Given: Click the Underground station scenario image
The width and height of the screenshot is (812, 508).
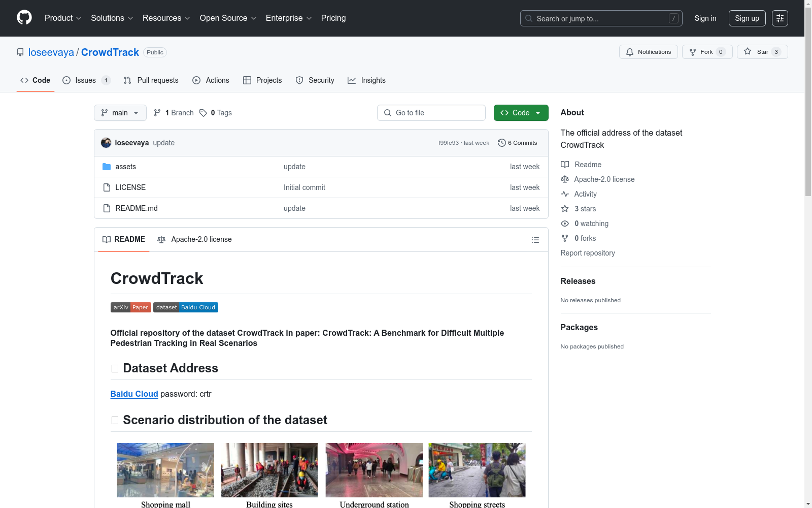Looking at the screenshot, I should [374, 470].
